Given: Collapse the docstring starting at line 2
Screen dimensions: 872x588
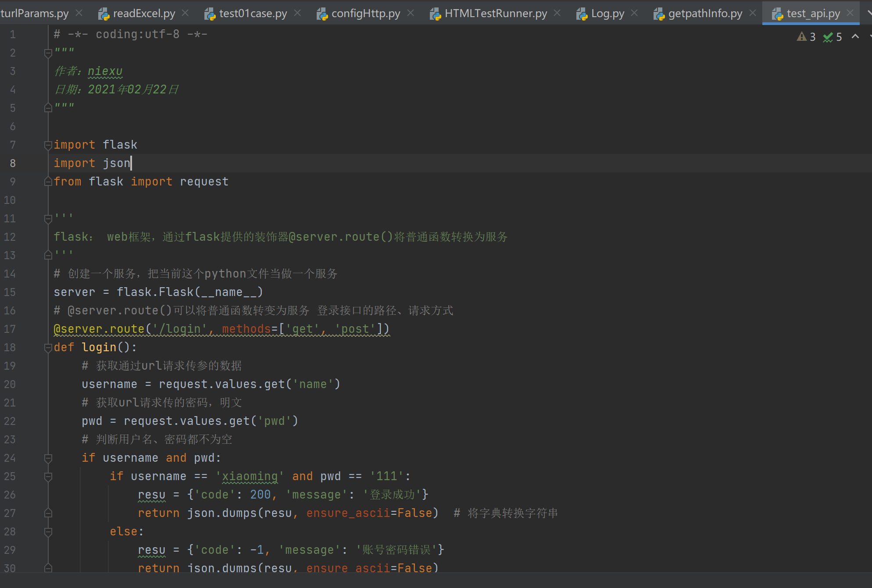Looking at the screenshot, I should [48, 53].
